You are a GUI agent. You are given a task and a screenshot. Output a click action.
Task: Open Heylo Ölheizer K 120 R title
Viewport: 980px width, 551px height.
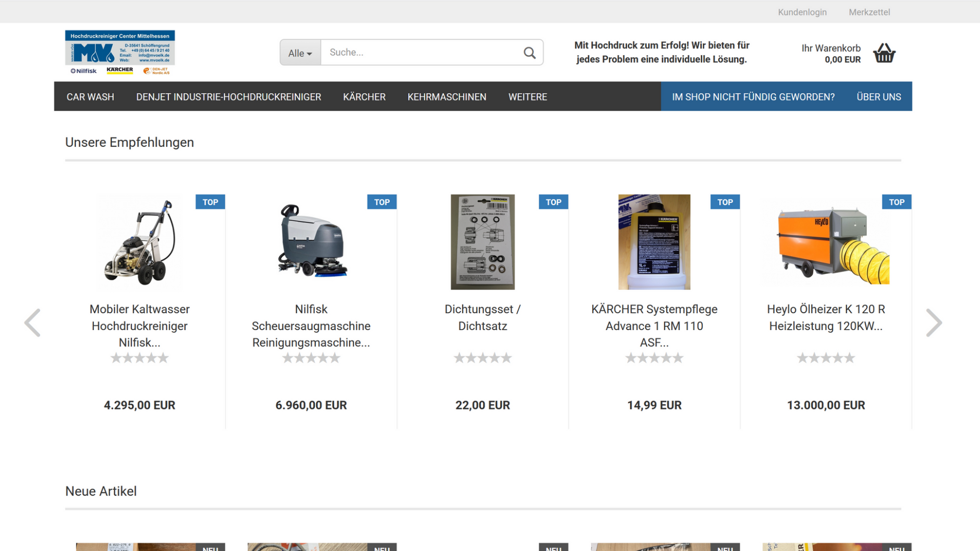(x=826, y=317)
